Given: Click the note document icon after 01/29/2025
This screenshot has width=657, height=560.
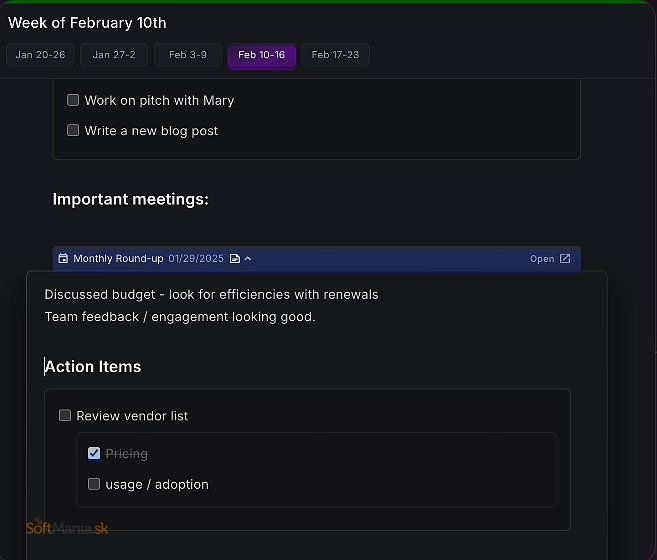Looking at the screenshot, I should click(x=235, y=259).
